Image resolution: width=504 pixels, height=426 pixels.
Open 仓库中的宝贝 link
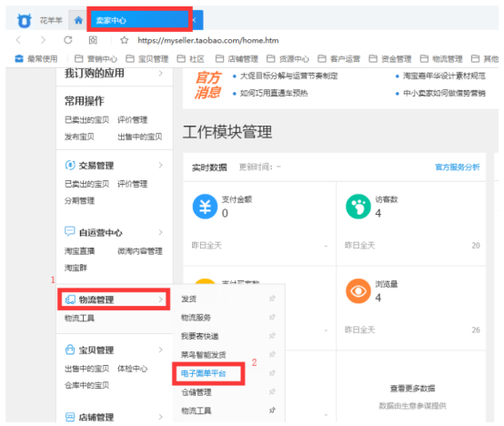(86, 385)
